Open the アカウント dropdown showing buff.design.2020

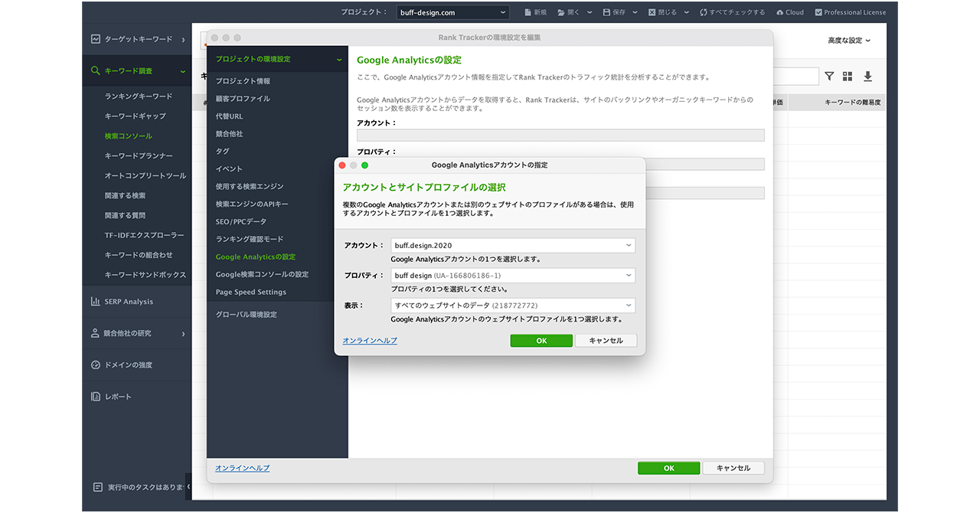tap(512, 246)
